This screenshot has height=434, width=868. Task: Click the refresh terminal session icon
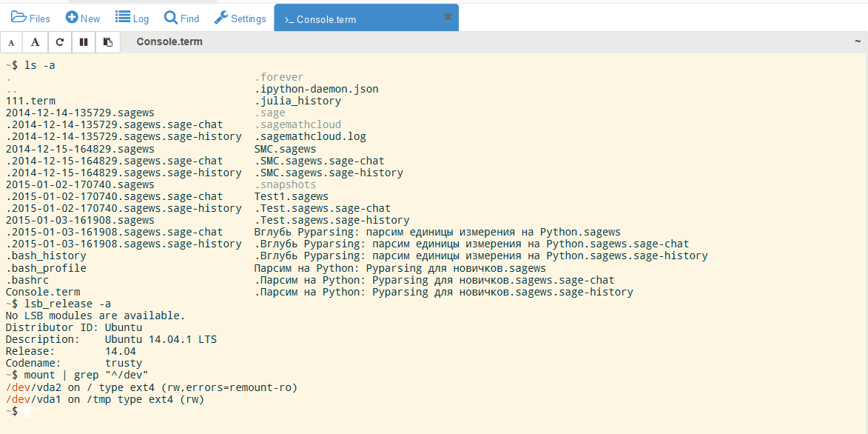pos(59,42)
